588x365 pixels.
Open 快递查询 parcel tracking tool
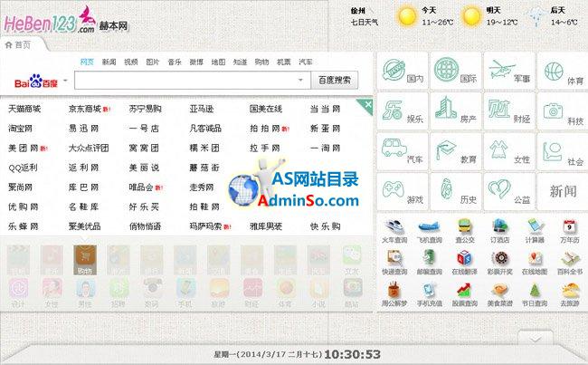(x=394, y=263)
